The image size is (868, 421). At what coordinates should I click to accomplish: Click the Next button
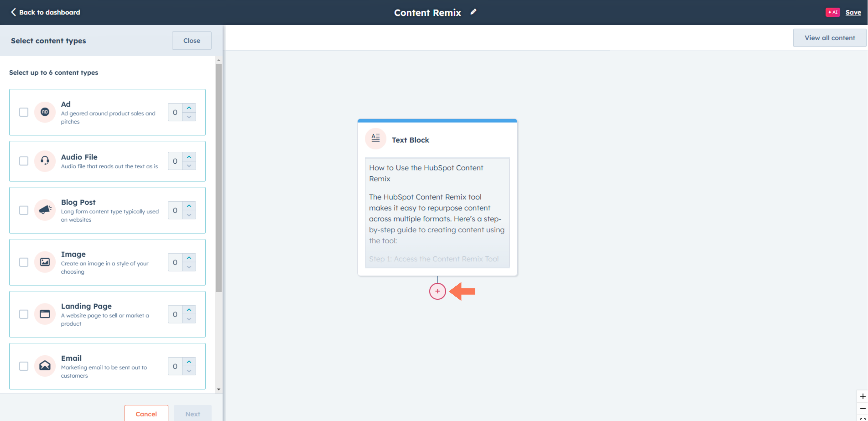point(193,413)
